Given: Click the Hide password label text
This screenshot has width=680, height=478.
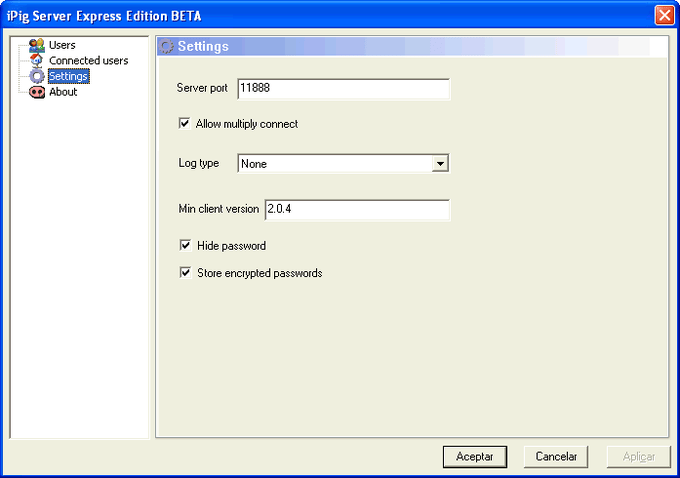Looking at the screenshot, I should [x=232, y=246].
